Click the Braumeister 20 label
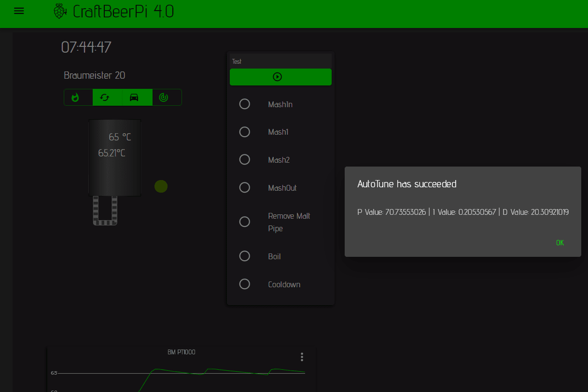 click(x=95, y=75)
